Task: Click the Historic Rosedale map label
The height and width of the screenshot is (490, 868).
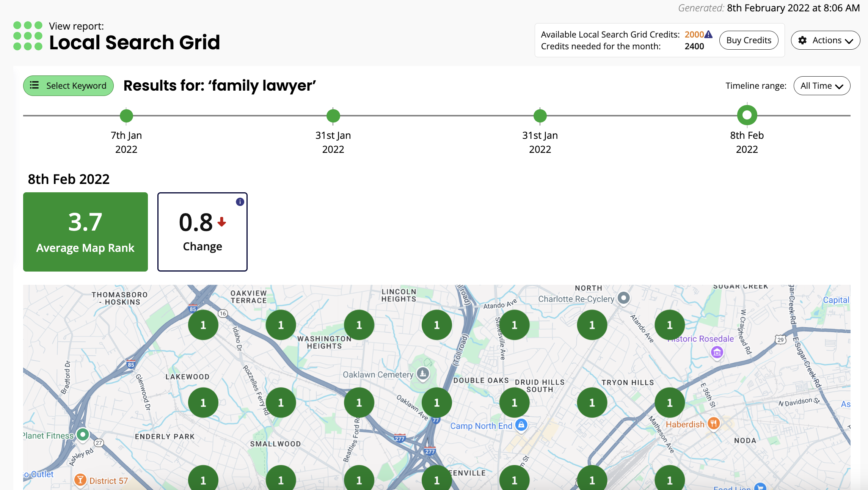Action: [701, 339]
